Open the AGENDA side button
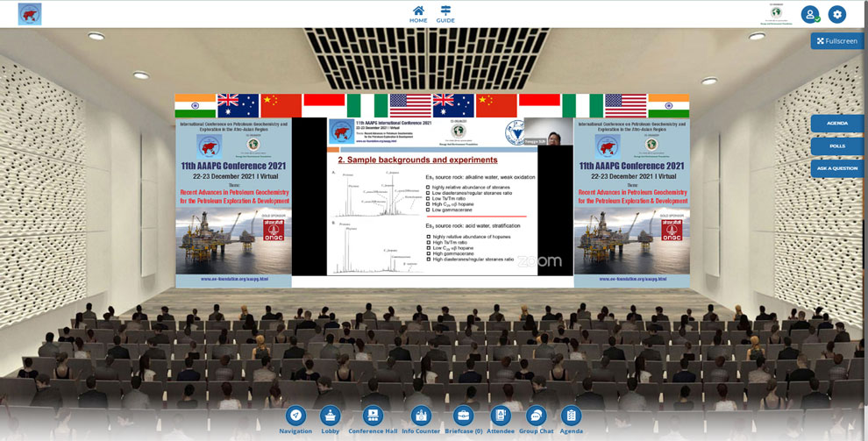 point(837,124)
